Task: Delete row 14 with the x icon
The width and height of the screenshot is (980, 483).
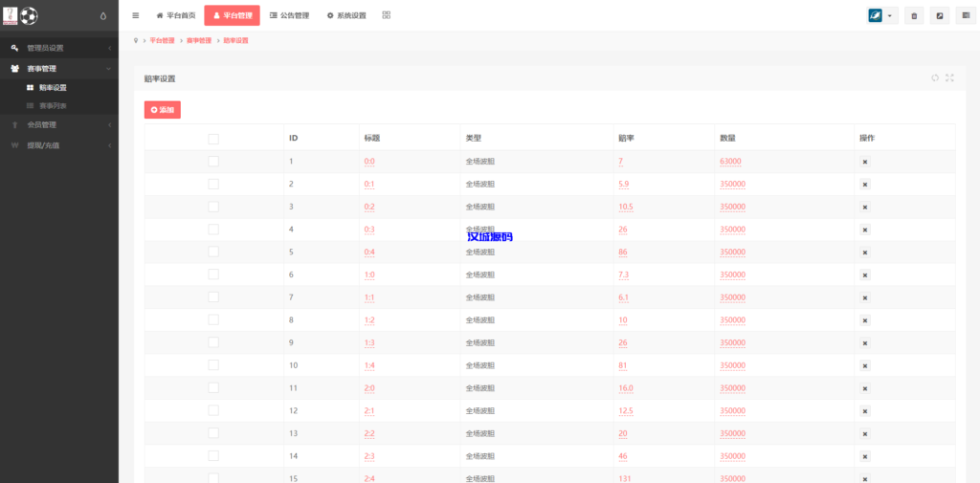Action: tap(865, 456)
